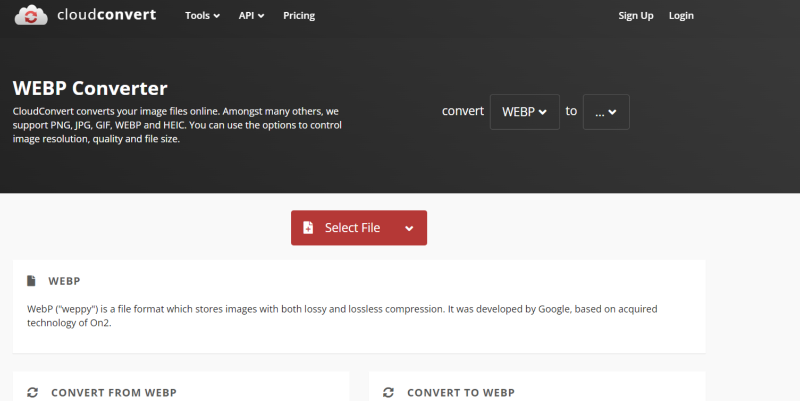
Task: Click the WEBP Converter heading
Action: pos(90,88)
